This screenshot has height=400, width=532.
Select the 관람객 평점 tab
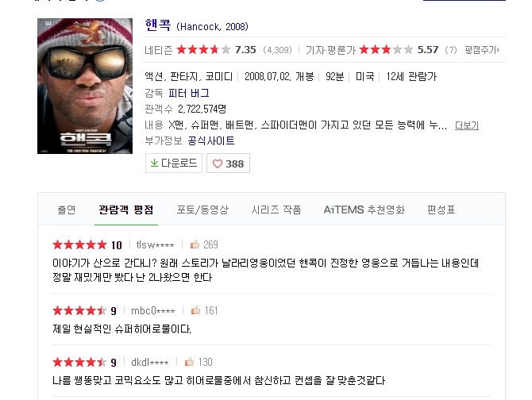(x=126, y=210)
